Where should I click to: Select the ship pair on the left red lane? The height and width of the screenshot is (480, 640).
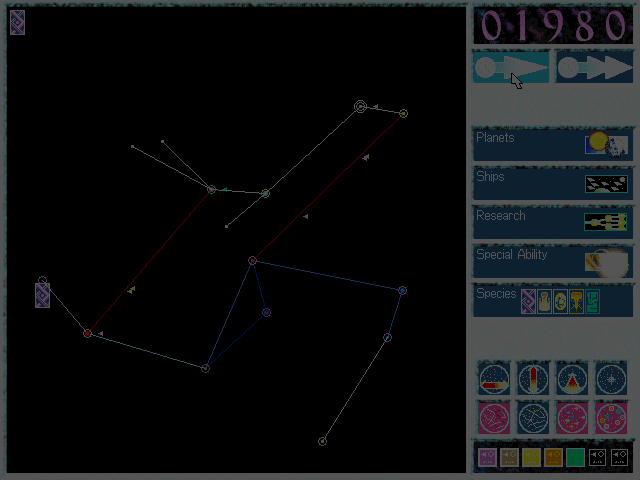pyautogui.click(x=131, y=290)
